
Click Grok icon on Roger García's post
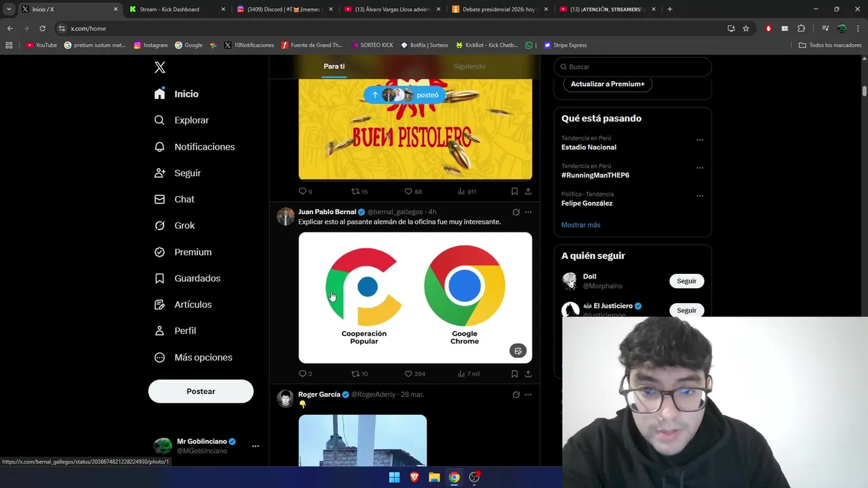pos(516,394)
